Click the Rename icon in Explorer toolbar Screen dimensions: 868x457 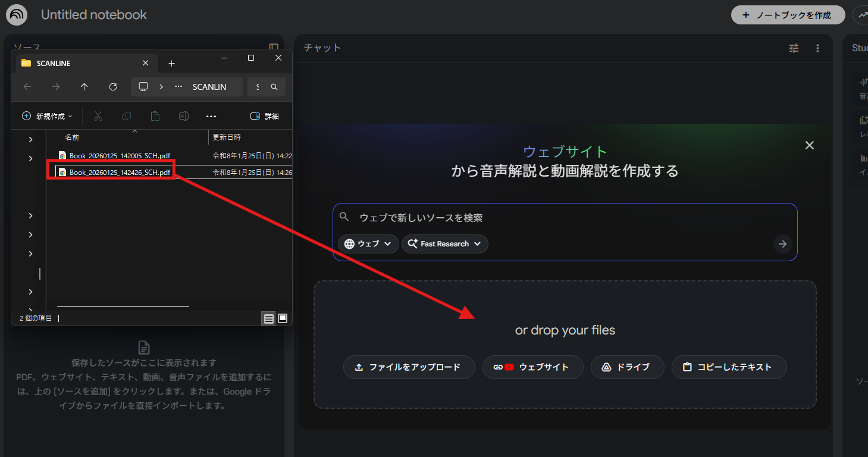(184, 115)
